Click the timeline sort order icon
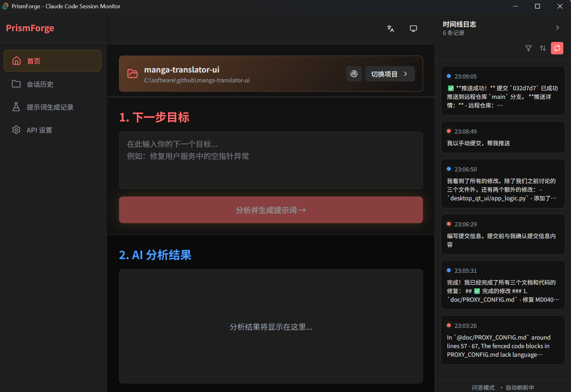 (543, 48)
